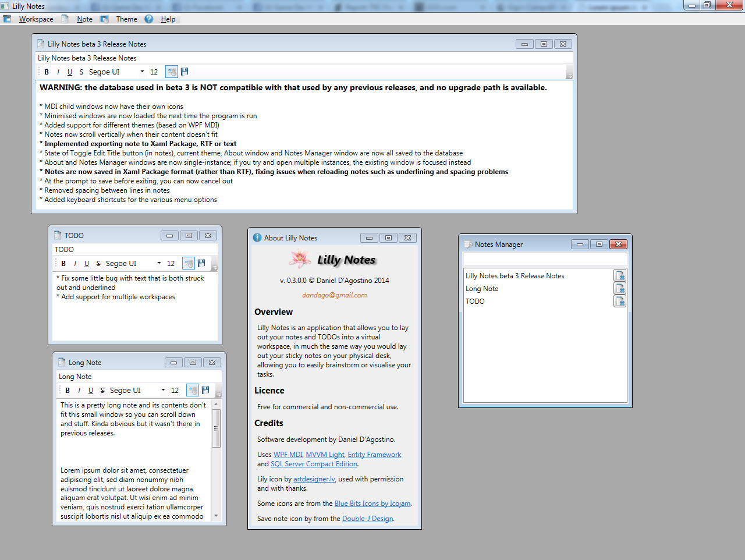Save the release notes with the floppy icon
Screen dimensions: 745x560
[185, 72]
